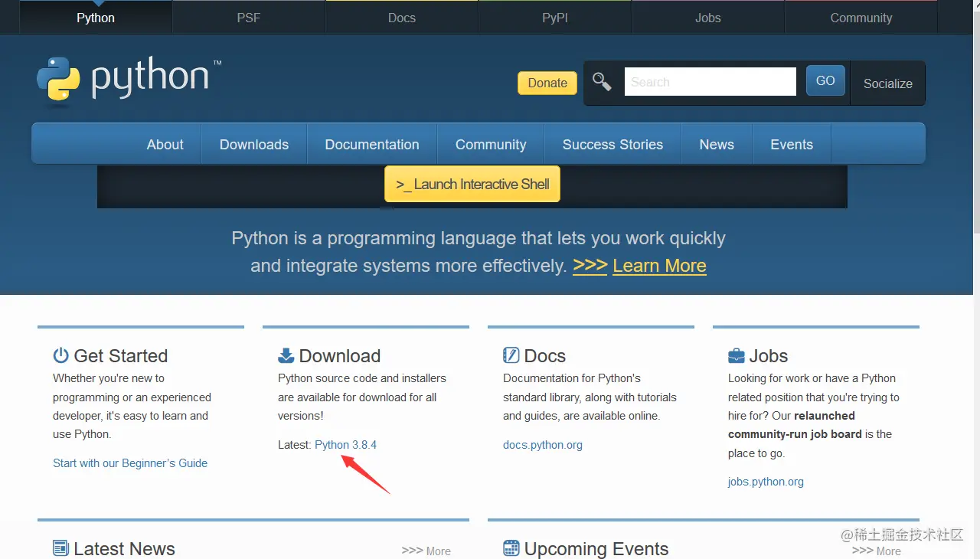Click the Donate button

pyautogui.click(x=547, y=83)
